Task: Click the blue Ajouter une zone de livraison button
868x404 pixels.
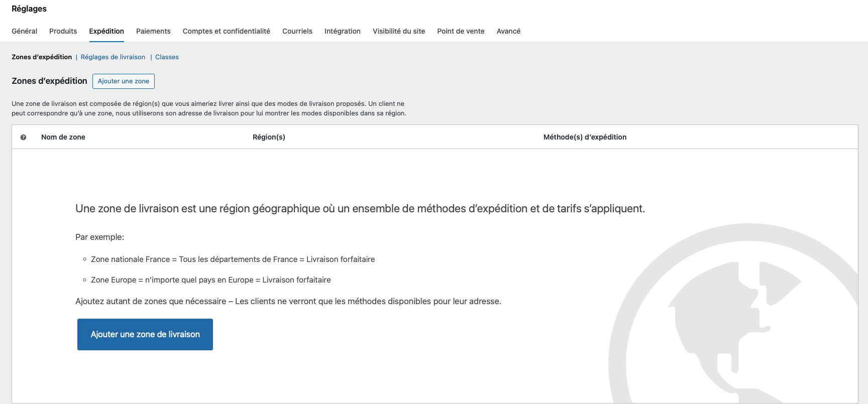Action: (x=145, y=334)
